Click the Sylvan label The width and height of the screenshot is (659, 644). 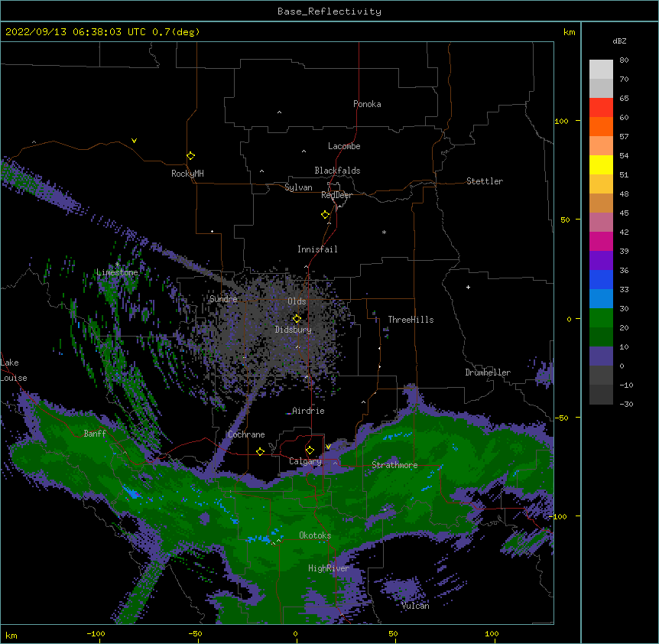pos(298,187)
